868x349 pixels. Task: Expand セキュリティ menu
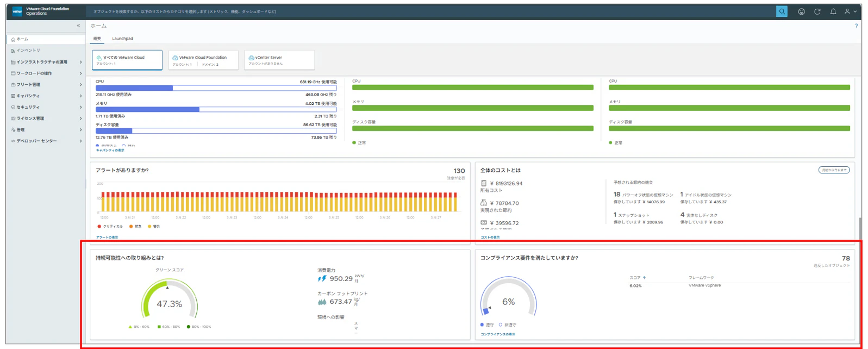pos(80,107)
